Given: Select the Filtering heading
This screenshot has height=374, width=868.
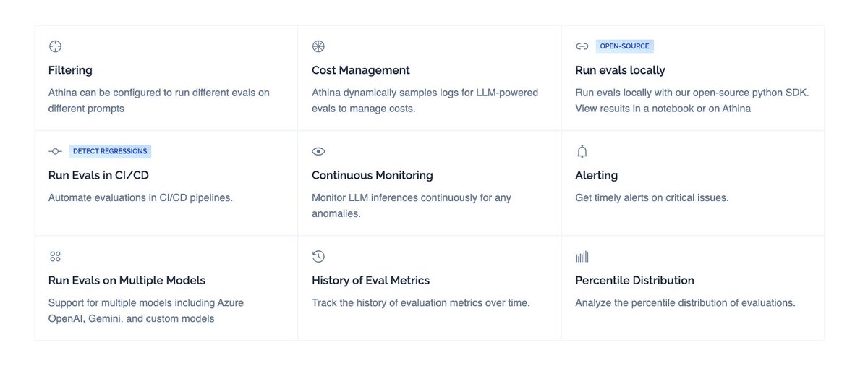Looking at the screenshot, I should [x=70, y=70].
